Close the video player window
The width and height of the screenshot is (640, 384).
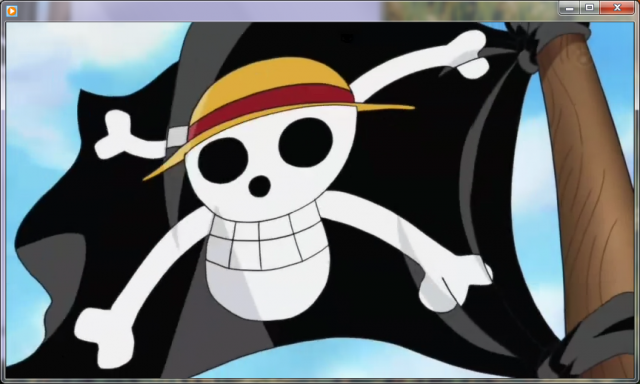pyautogui.click(x=617, y=8)
